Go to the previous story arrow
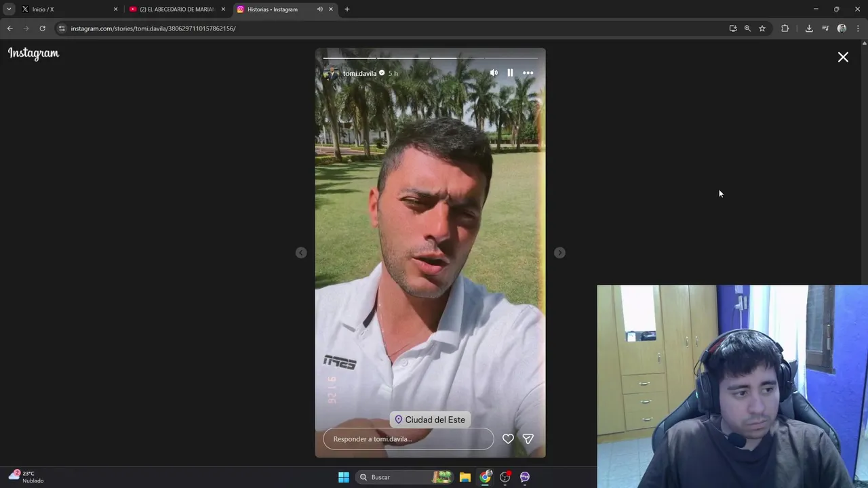The width and height of the screenshot is (868, 488). coord(301,253)
